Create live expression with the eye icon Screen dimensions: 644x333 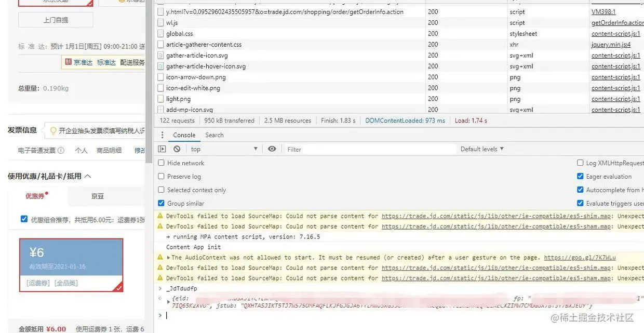(x=272, y=149)
